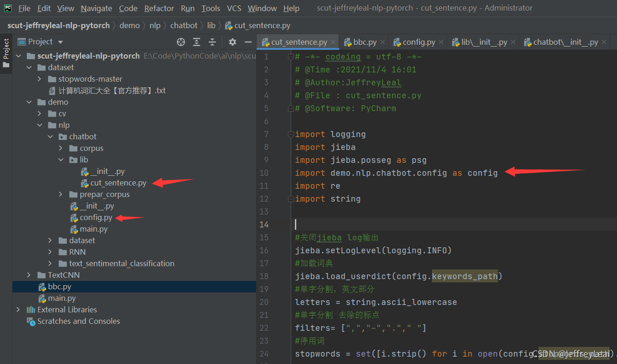Open the Refactor menu
The height and width of the screenshot is (364, 617).
[x=160, y=8]
